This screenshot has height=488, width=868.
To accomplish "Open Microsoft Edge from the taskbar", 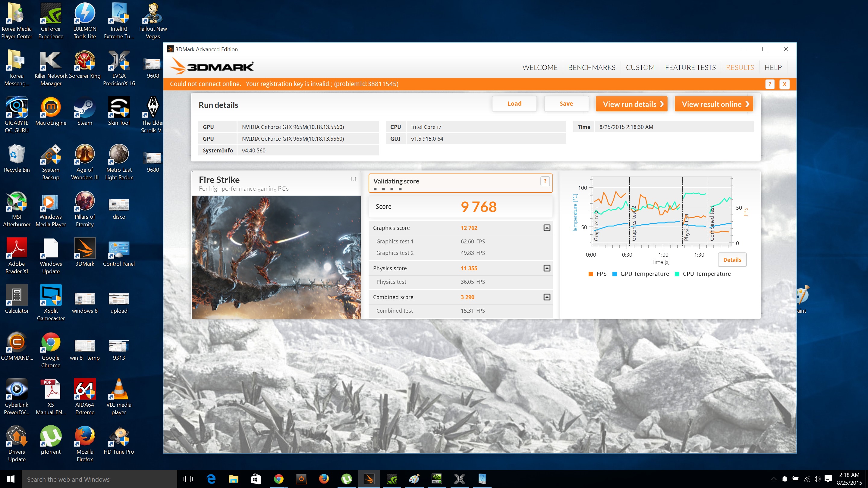I will click(x=211, y=479).
